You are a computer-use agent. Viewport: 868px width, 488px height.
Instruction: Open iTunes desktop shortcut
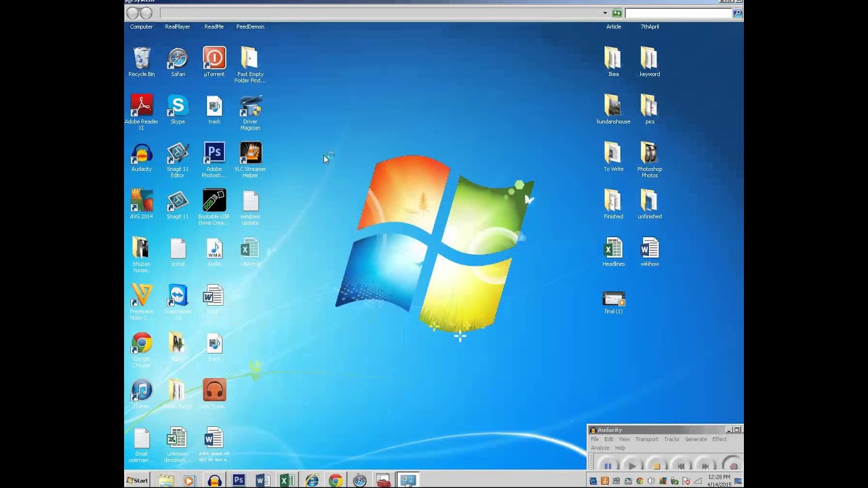142,394
